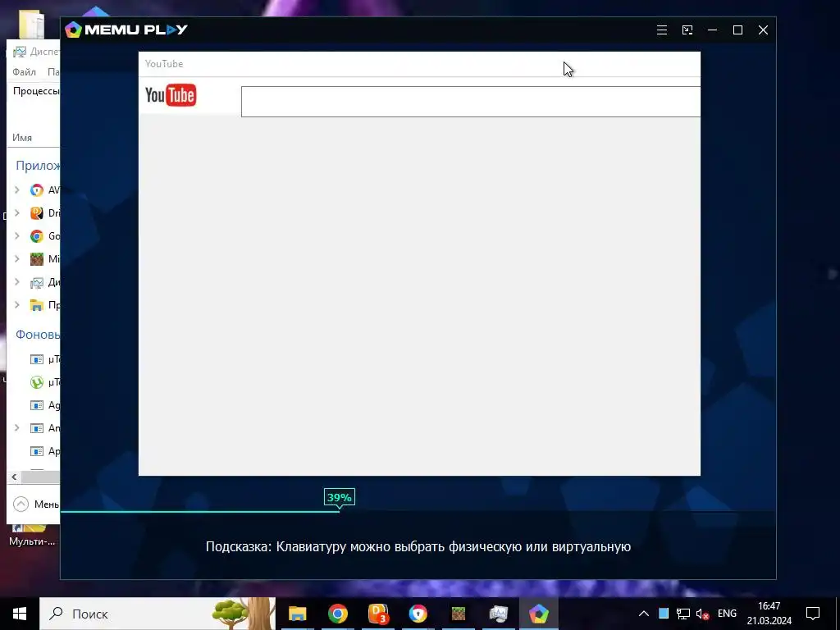Maximize the MEmu Play window
Viewport: 840px width, 630px height.
coord(737,30)
